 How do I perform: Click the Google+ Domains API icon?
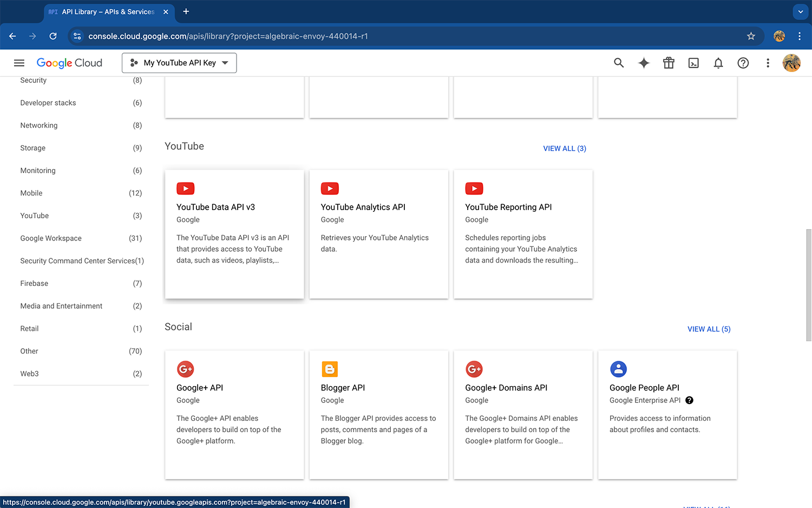(x=474, y=369)
